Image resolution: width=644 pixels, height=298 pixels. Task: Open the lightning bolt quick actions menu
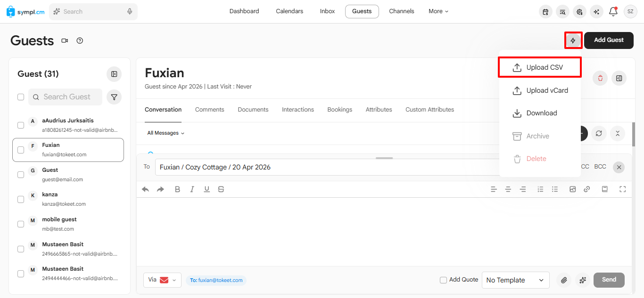[x=573, y=40]
